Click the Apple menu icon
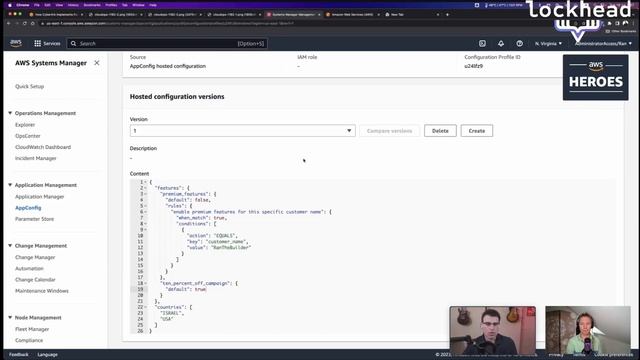 [10, 5]
